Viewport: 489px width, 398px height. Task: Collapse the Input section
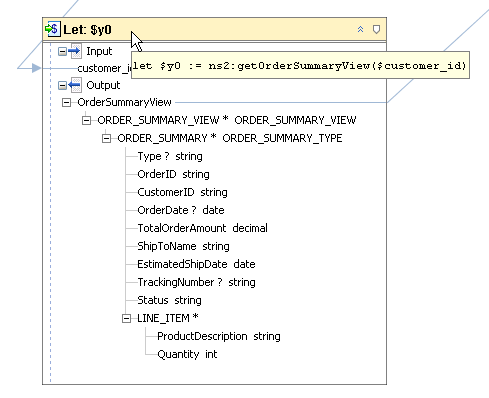pyautogui.click(x=62, y=52)
